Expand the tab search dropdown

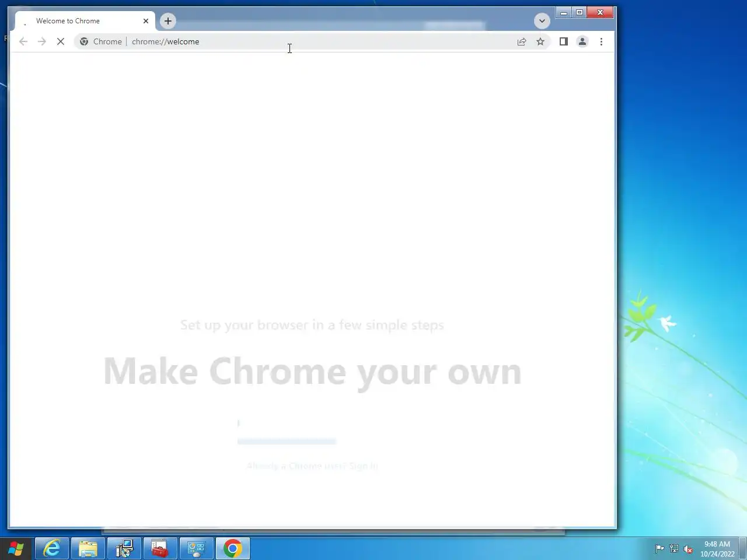click(542, 21)
